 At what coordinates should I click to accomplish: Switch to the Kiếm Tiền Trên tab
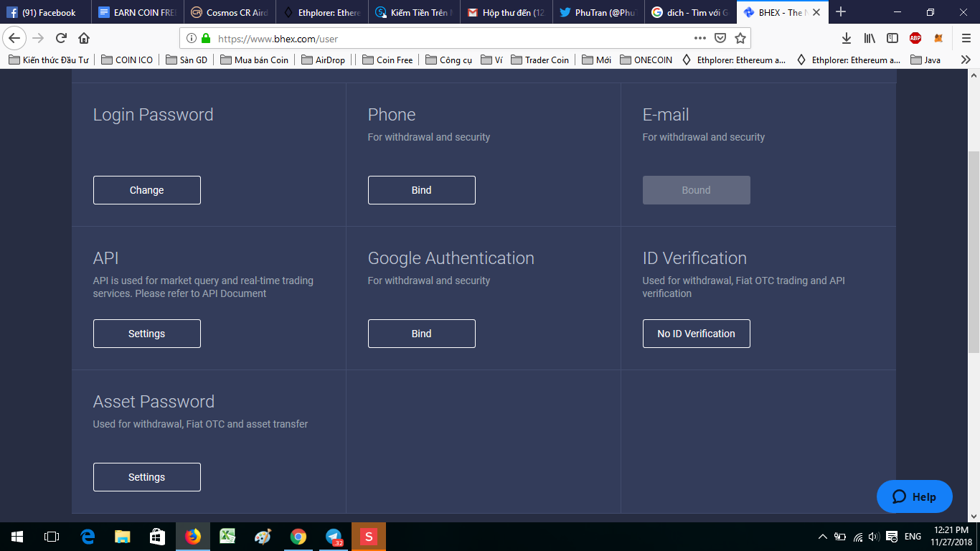(x=413, y=12)
